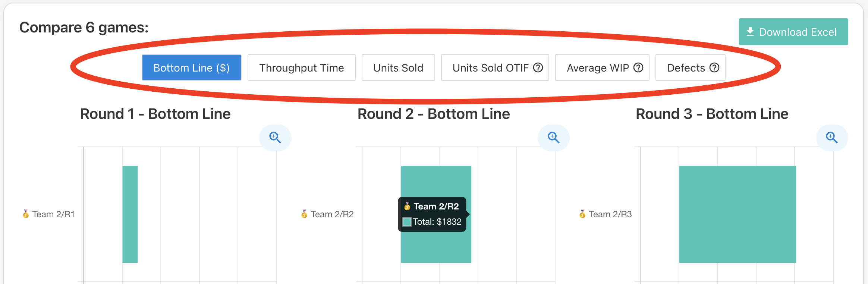Open the help icon beside Units Sold OTIF
This screenshot has height=284, width=868.
point(538,67)
